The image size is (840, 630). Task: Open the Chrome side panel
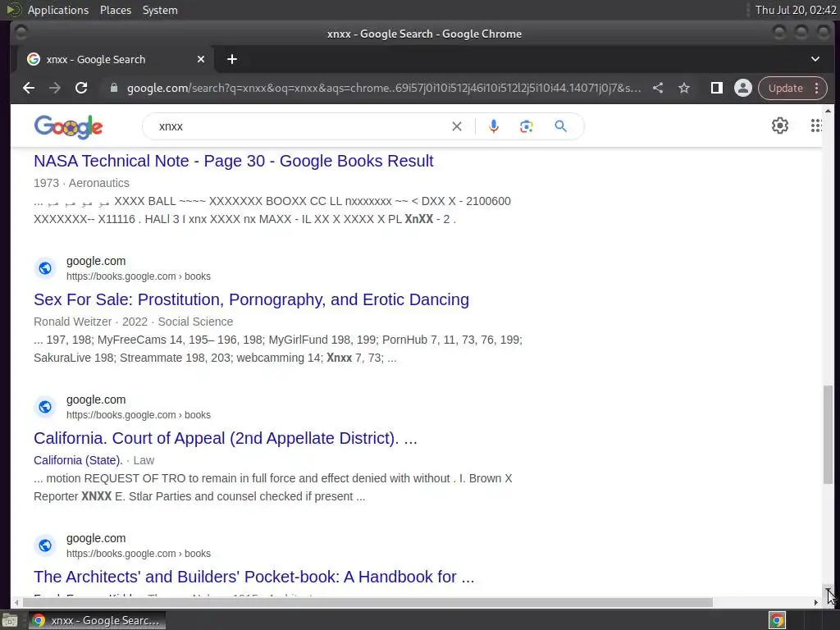pyautogui.click(x=716, y=88)
